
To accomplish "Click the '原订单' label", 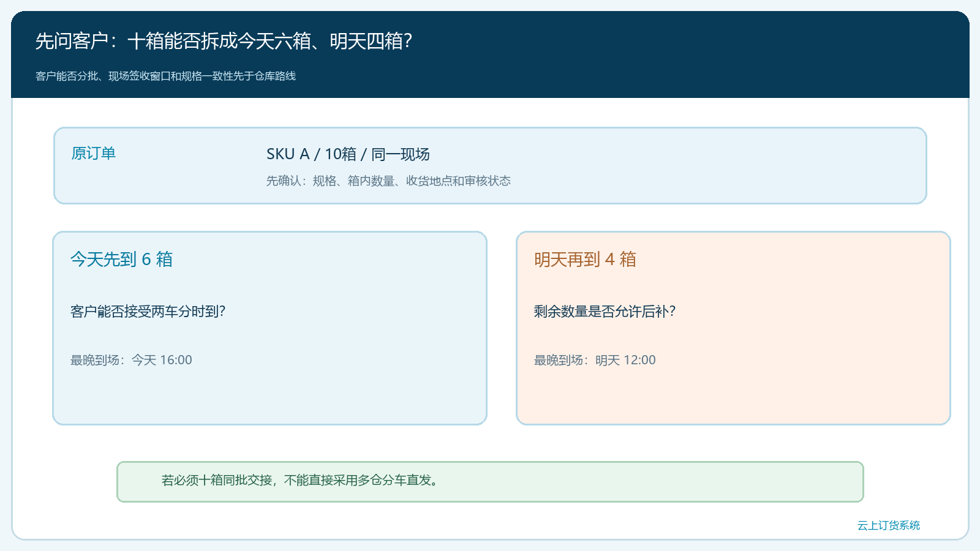I will 93,153.
